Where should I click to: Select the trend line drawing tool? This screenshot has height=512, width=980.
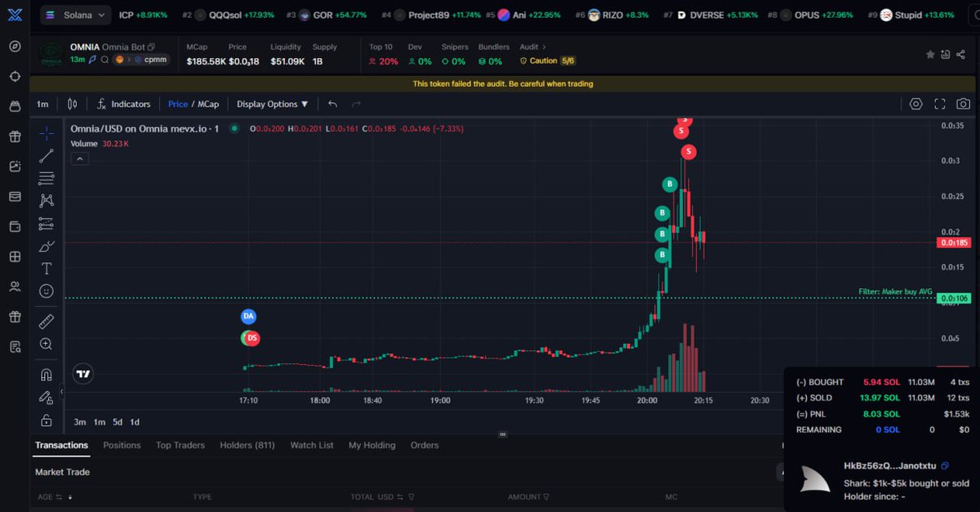click(47, 156)
